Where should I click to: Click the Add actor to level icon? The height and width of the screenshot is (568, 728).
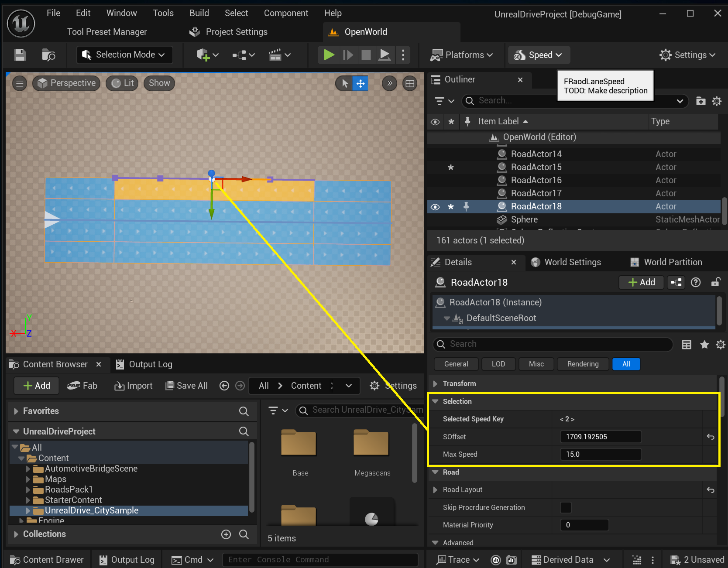coord(207,55)
